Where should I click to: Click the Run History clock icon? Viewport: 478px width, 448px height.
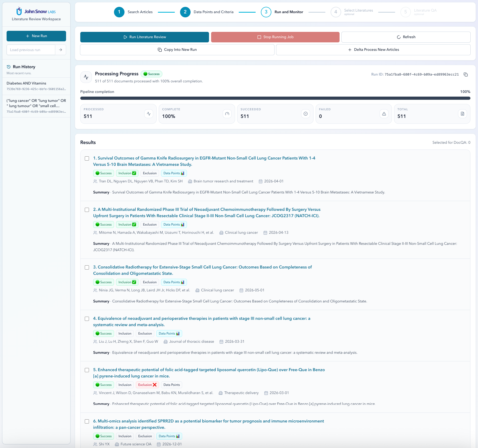point(9,67)
